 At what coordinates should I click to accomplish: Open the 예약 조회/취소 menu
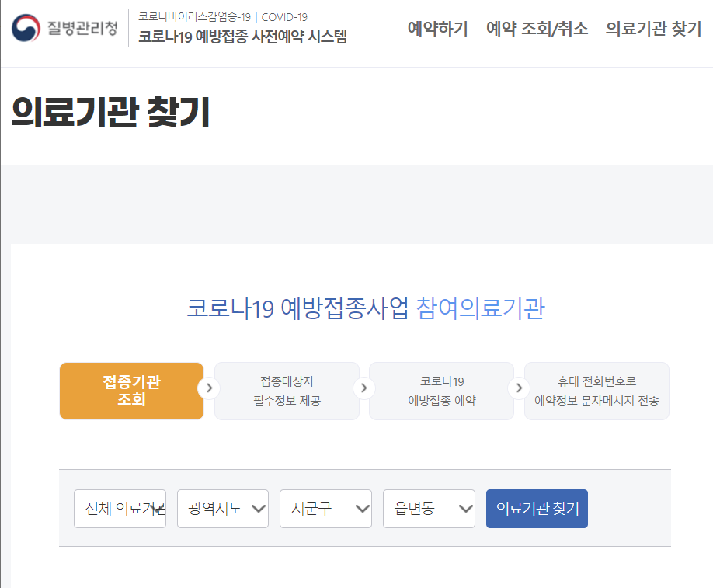click(537, 28)
